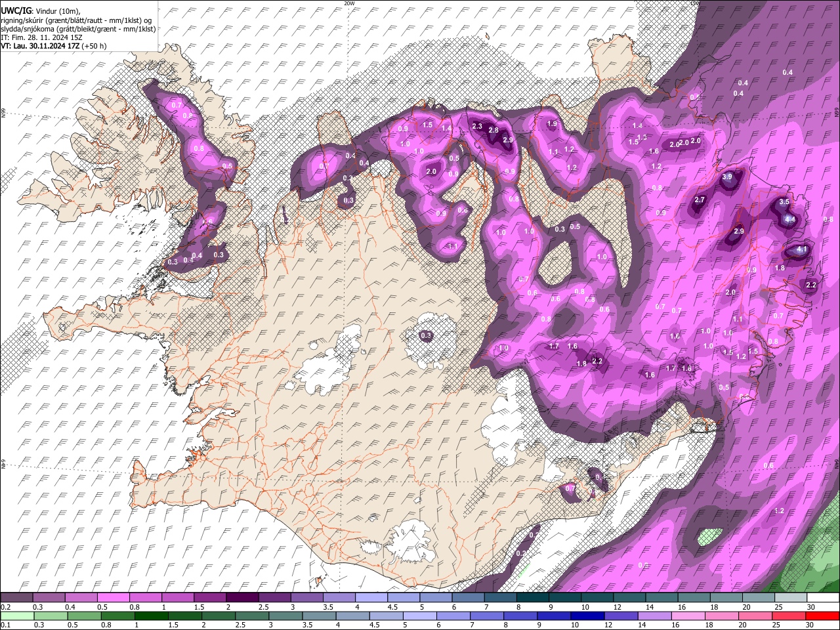Click the pale lavender swatch labeled 4
This screenshot has height=630, width=840.
click(x=371, y=598)
